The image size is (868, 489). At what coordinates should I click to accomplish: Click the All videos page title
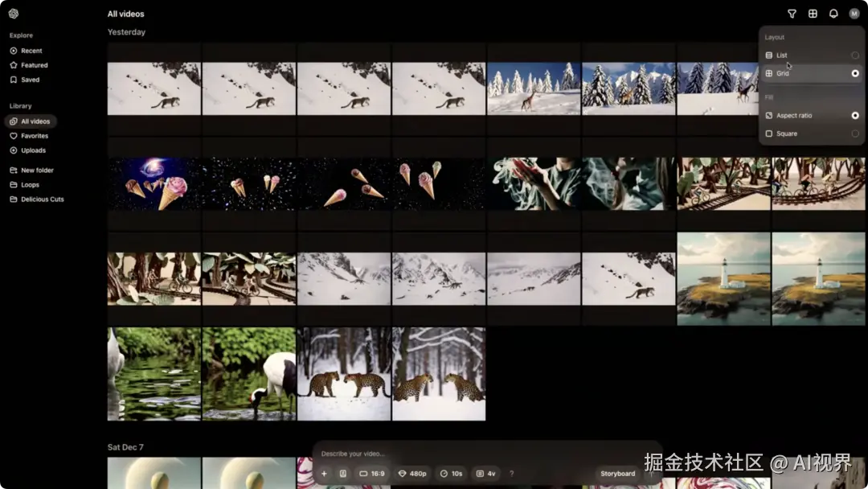125,14
